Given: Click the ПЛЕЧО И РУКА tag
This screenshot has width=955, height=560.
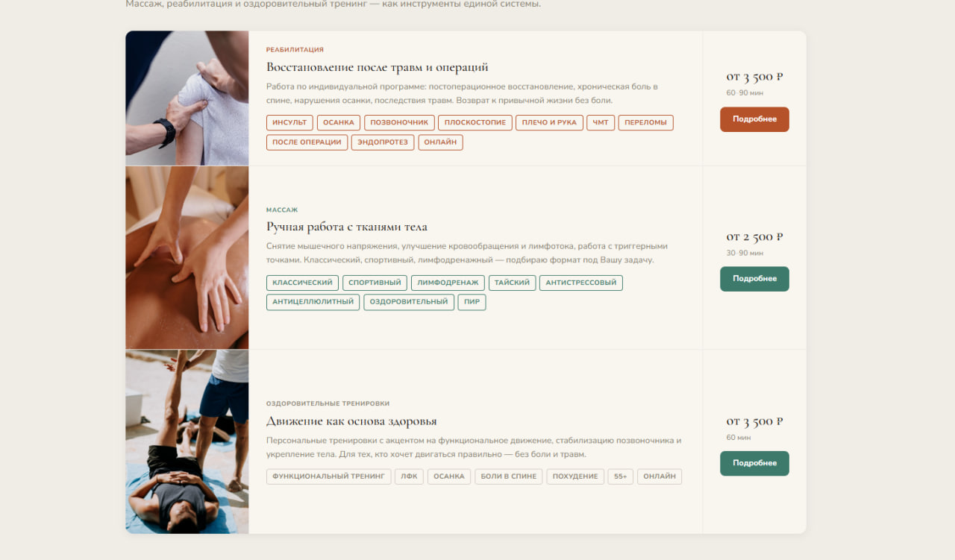Looking at the screenshot, I should tap(549, 122).
